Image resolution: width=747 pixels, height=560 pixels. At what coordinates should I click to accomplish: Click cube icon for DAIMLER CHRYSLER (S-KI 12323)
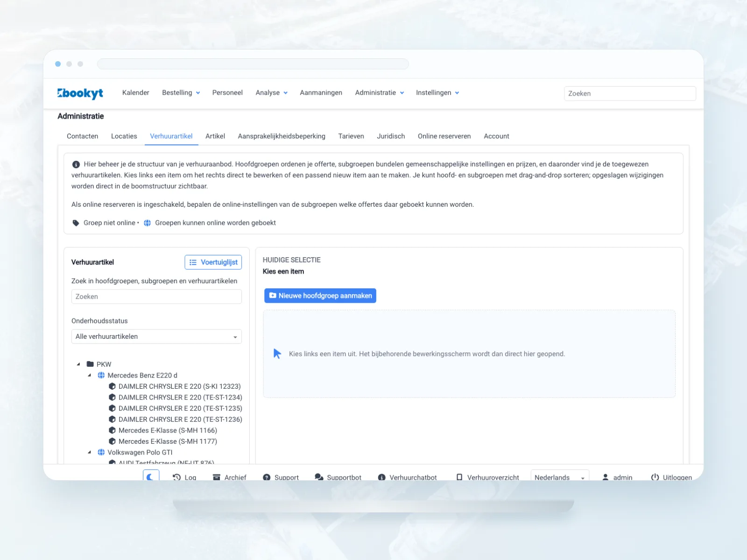pyautogui.click(x=112, y=386)
